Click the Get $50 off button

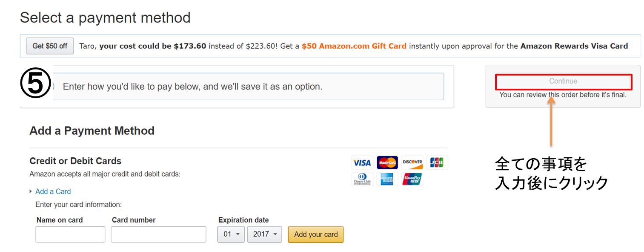50,46
